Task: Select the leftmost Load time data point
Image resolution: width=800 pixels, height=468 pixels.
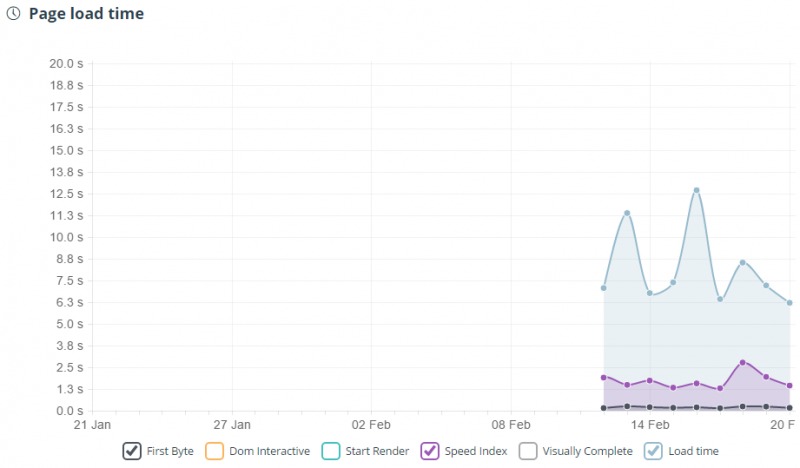Action: [x=603, y=288]
